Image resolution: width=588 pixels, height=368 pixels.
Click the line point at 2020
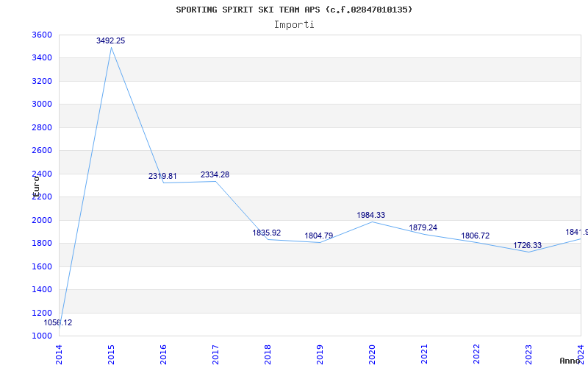(x=372, y=222)
